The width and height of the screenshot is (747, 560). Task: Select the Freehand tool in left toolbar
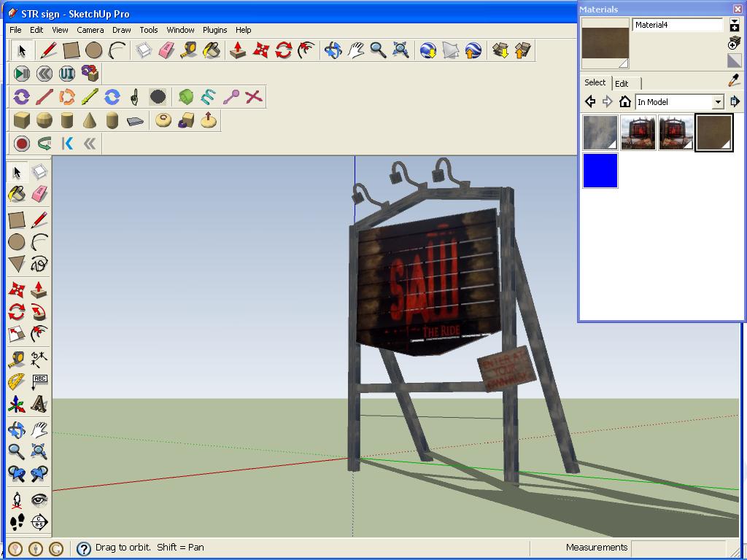tap(39, 264)
